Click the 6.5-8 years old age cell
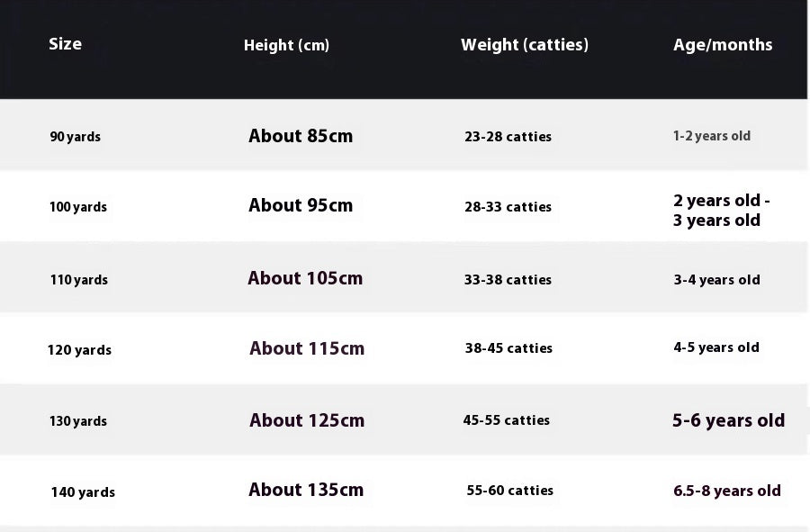The image size is (810, 532). click(726, 491)
